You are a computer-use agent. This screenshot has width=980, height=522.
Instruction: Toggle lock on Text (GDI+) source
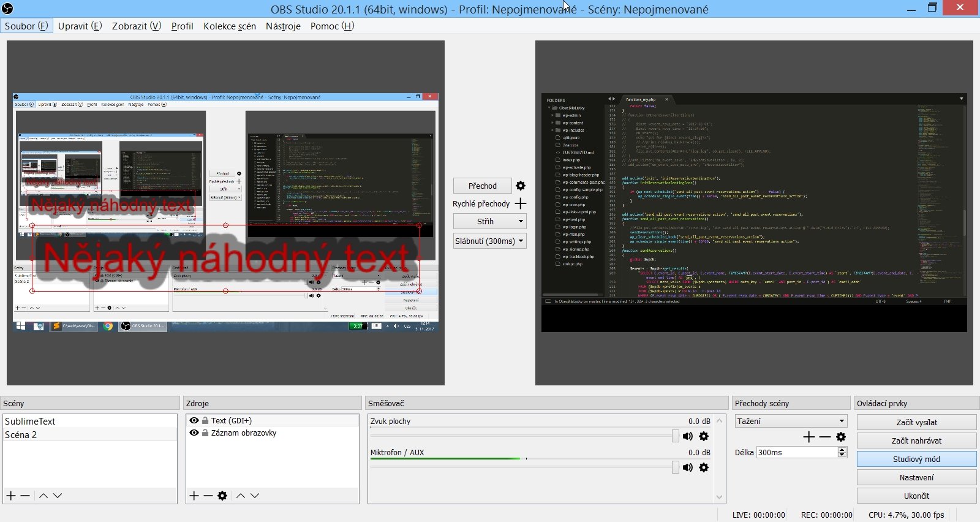(205, 421)
